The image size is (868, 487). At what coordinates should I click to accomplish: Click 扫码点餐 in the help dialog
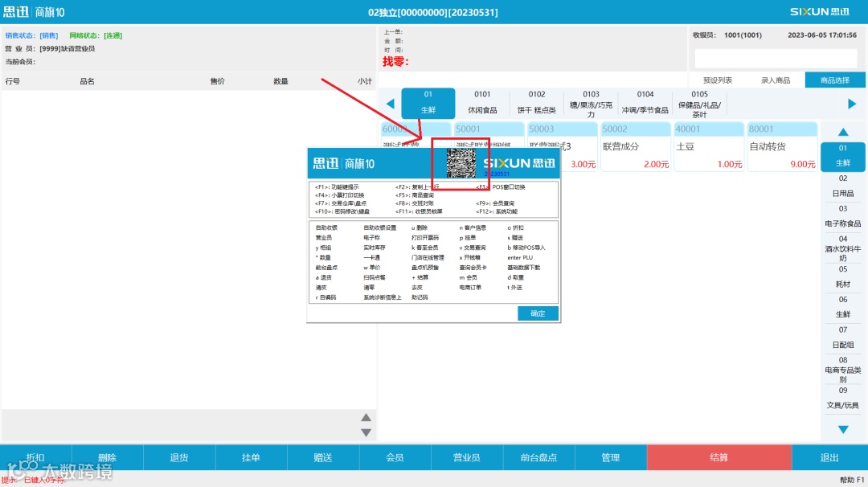click(x=375, y=278)
